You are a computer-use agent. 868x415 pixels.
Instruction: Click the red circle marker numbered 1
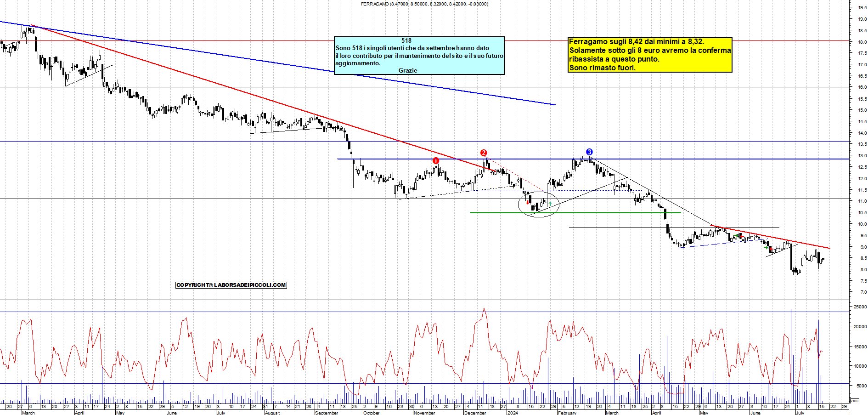click(x=436, y=161)
